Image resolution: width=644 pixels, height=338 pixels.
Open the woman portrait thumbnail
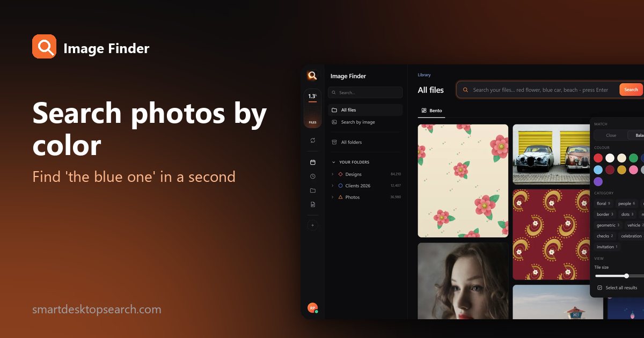tap(463, 281)
